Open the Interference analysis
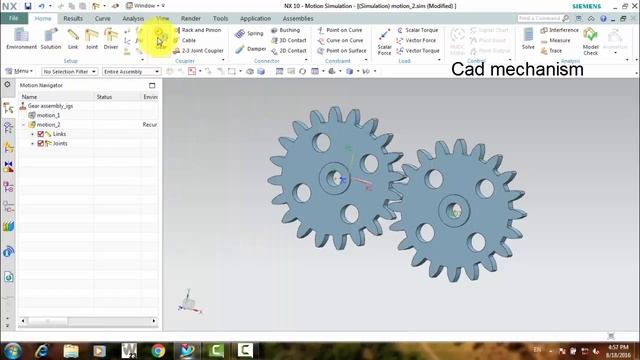The image size is (640, 360). [559, 30]
